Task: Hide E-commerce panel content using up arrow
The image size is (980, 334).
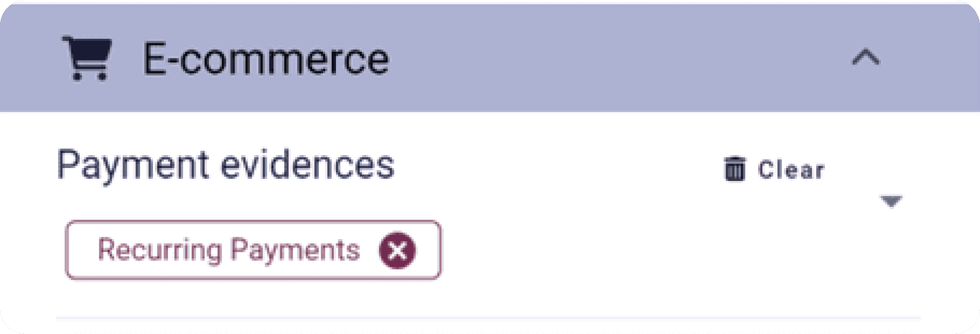Action: tap(866, 57)
